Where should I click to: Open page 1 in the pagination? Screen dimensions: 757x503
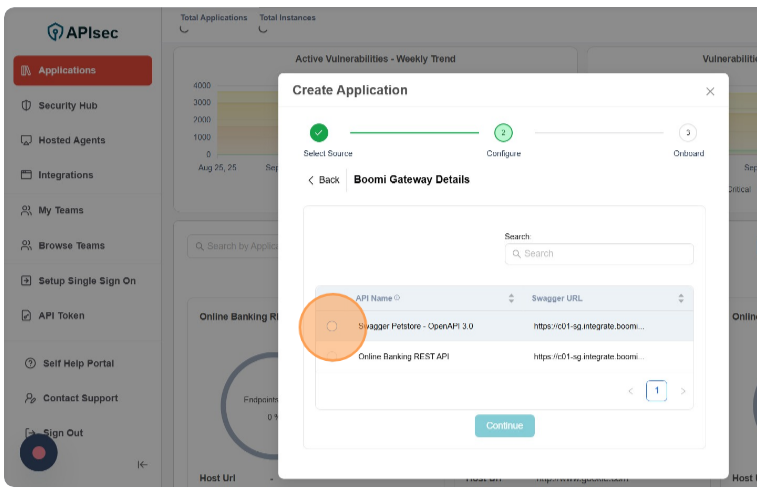point(656,391)
